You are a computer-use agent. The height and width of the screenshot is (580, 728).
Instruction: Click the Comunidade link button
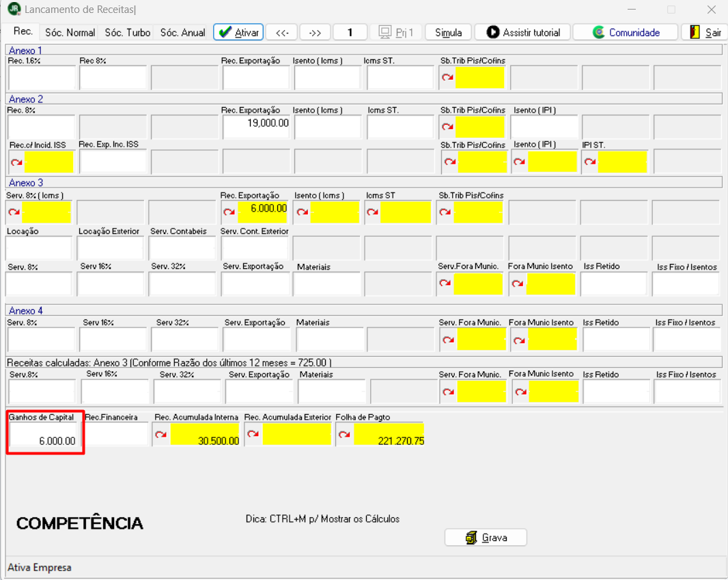point(626,33)
